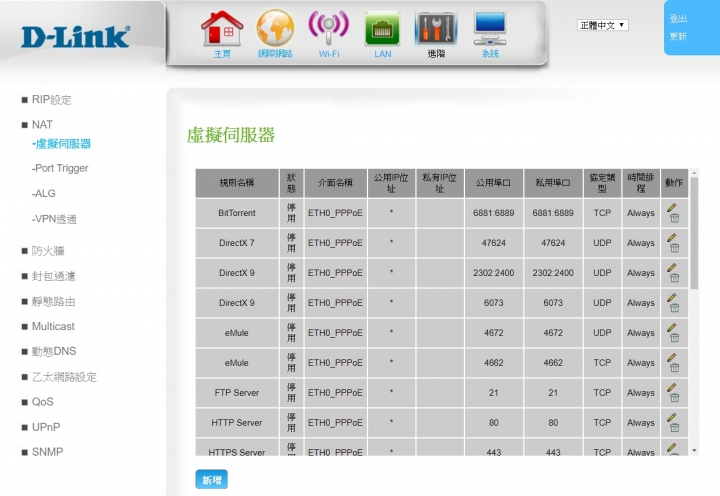This screenshot has width=720, height=496.
Task: Open QoS in the sidebar
Action: click(42, 402)
